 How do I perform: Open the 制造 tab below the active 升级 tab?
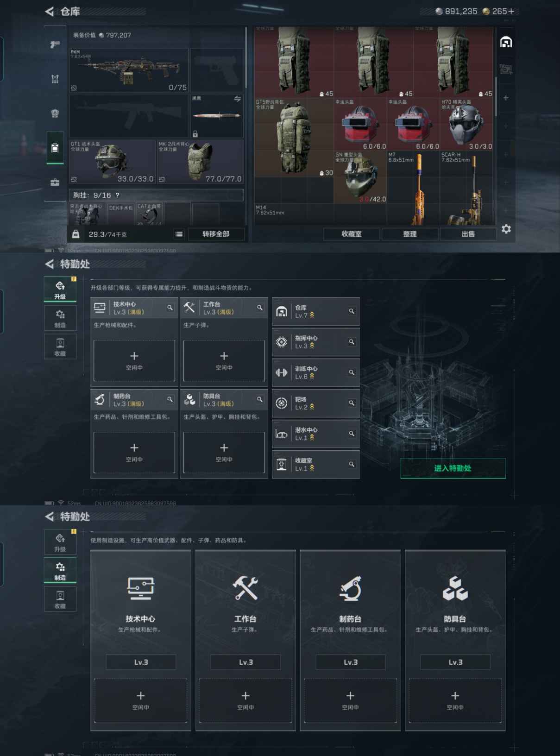pos(60,318)
